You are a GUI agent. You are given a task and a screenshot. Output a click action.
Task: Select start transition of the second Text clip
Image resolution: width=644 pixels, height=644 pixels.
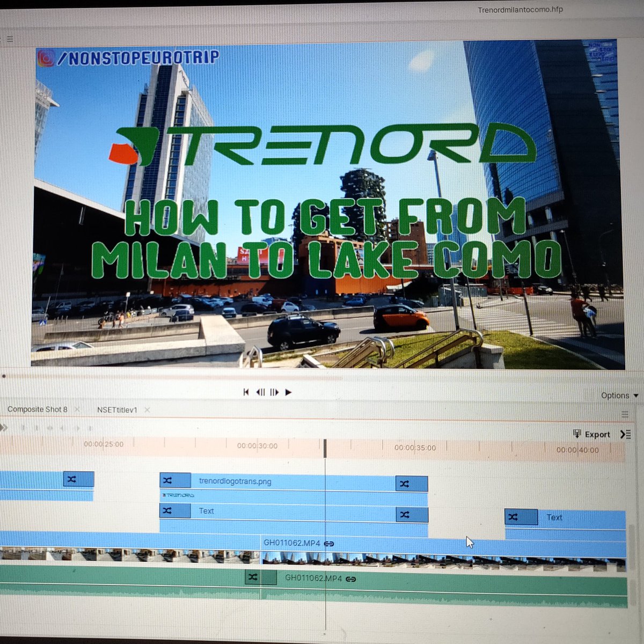(x=521, y=517)
